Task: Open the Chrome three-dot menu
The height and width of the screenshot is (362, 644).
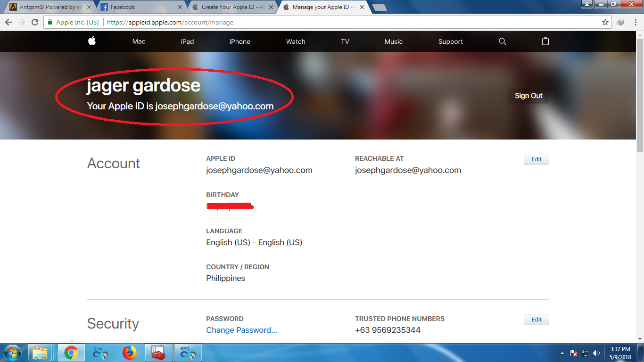Action: [x=635, y=22]
